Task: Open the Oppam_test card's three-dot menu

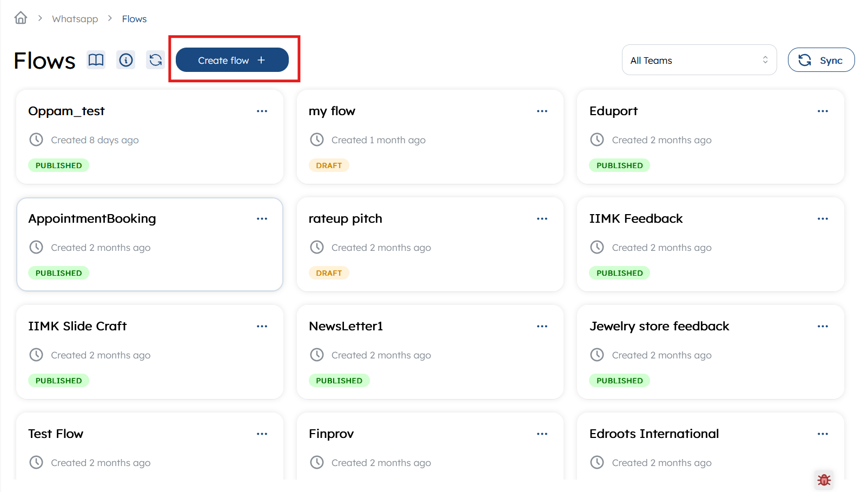Action: point(262,111)
